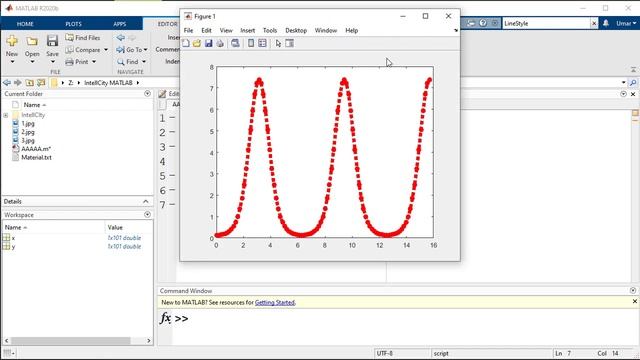Click the ribbon navigate back arrow

[121, 38]
